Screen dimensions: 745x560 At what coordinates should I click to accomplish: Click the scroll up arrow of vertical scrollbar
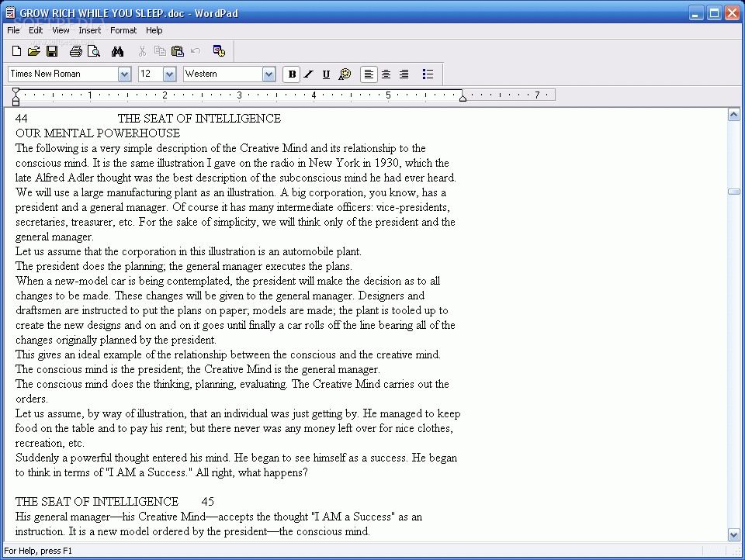(x=733, y=115)
